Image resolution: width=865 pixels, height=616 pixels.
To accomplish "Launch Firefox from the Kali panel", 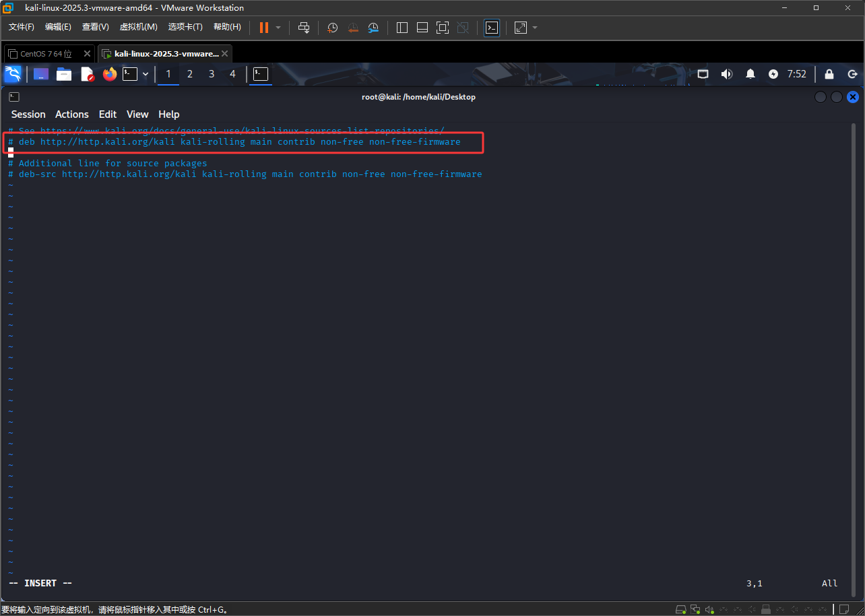I will 110,74.
